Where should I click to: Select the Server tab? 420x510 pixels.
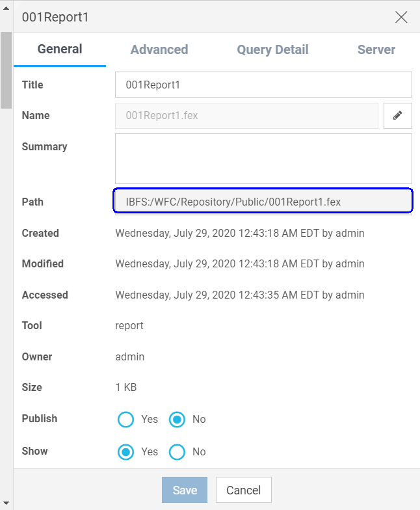click(376, 50)
